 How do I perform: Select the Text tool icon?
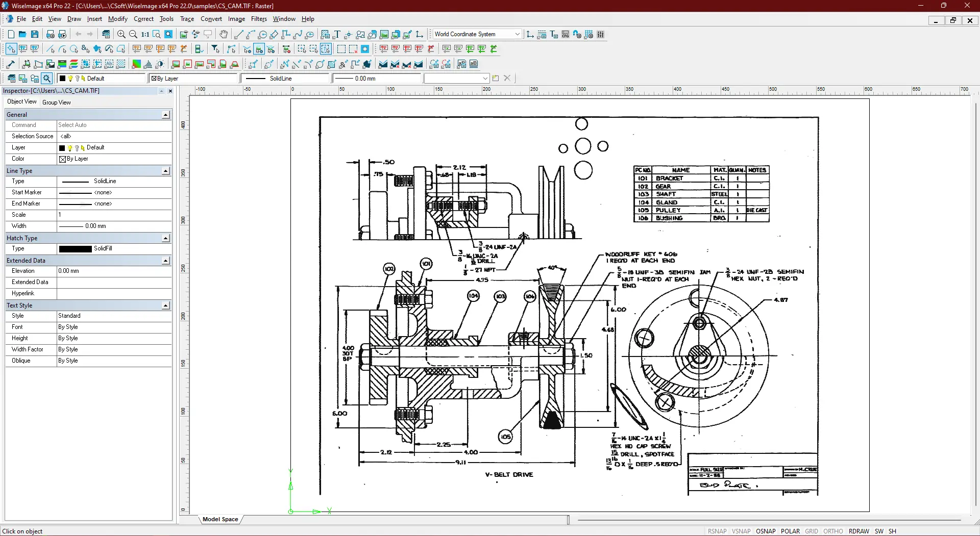(337, 34)
